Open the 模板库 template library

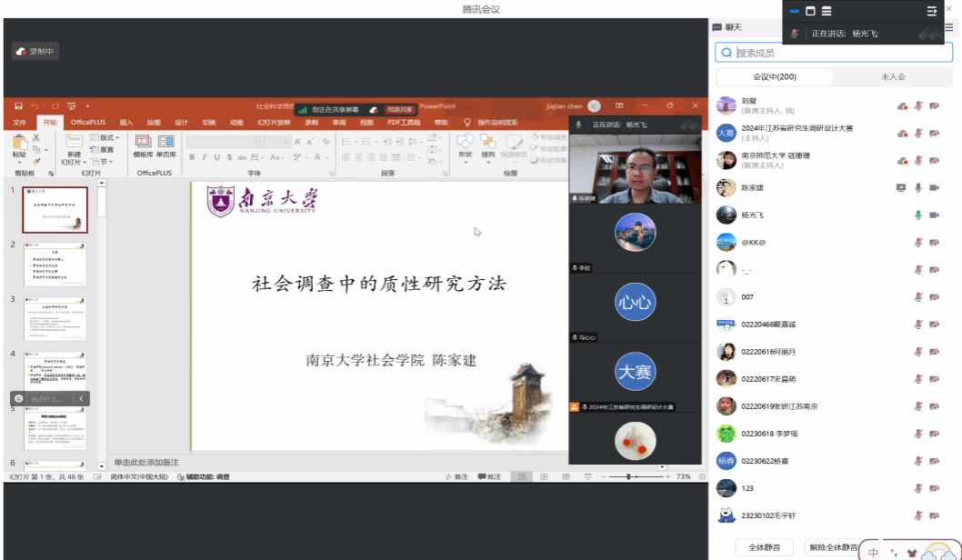pyautogui.click(x=143, y=146)
